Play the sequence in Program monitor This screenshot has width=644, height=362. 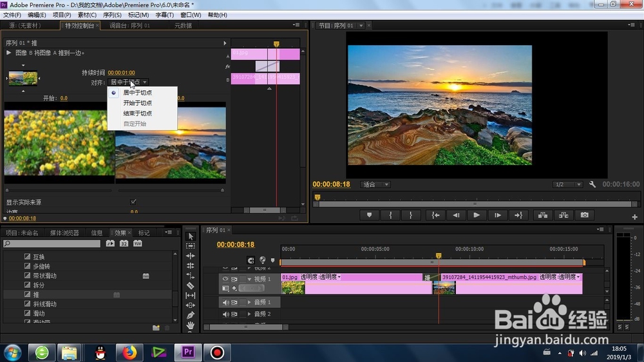(477, 215)
